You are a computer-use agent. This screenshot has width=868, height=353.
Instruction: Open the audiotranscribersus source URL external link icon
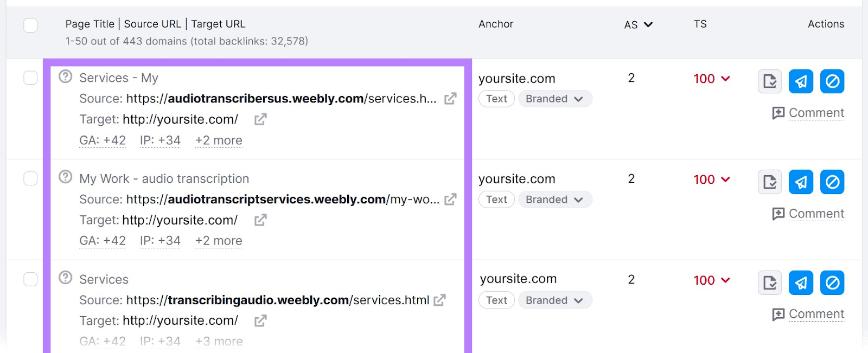pyautogui.click(x=450, y=99)
